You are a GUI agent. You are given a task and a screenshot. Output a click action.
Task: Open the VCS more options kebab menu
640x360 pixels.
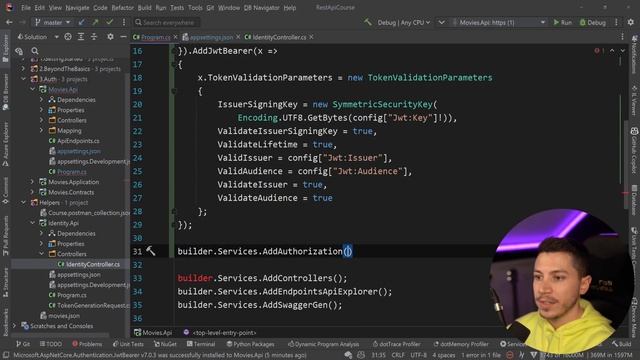click(124, 22)
